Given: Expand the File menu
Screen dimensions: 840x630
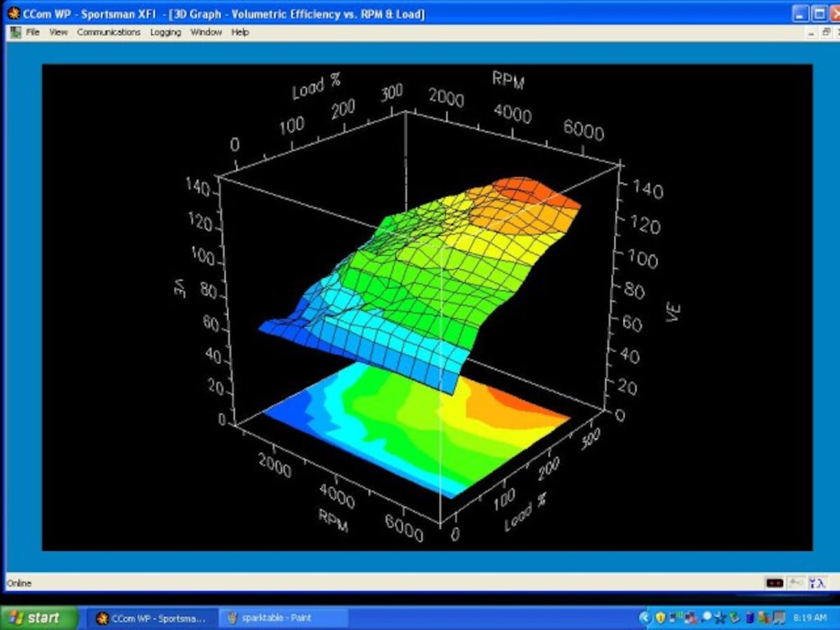Looking at the screenshot, I should [32, 31].
